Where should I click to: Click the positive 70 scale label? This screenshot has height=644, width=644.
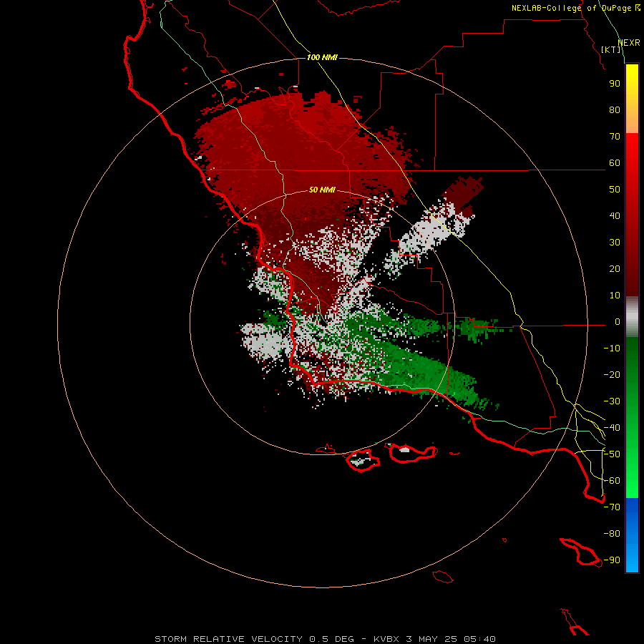[615, 137]
